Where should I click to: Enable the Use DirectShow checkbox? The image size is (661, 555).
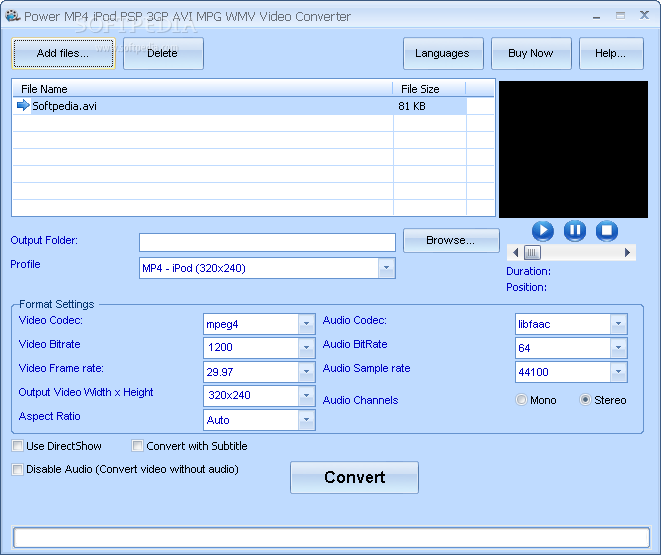pos(18,445)
